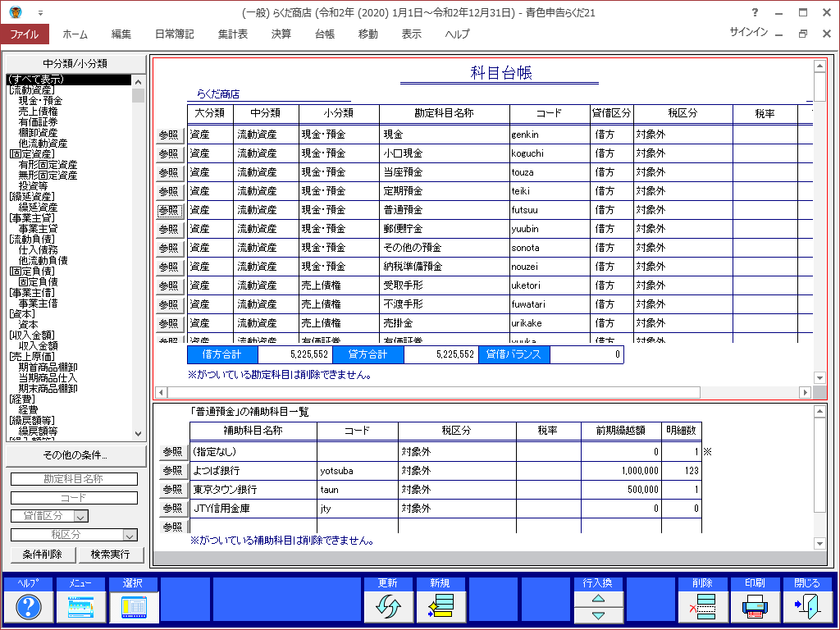Click 参照 button for 売掛金 row
Screen dimensions: 840x630
[169, 323]
